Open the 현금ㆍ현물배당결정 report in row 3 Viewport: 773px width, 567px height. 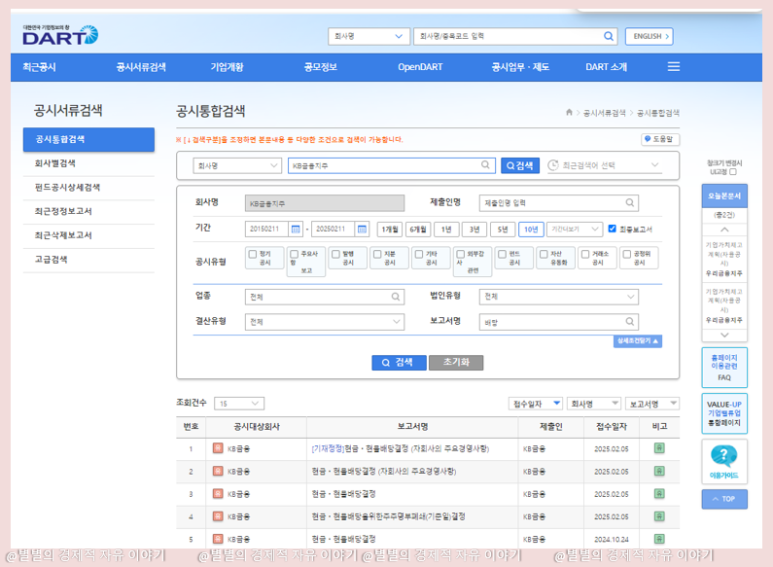pos(344,494)
